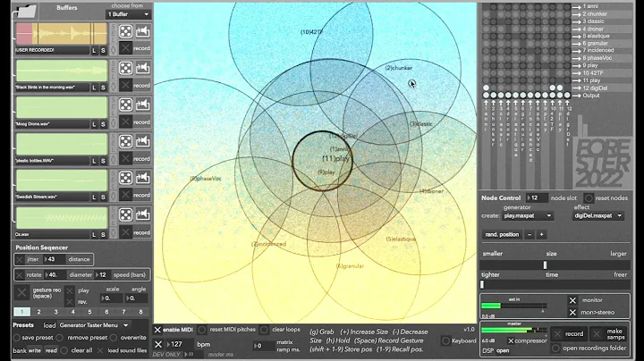Toggle the mon>stereo checkbox
Viewport: 644px width, 361px height.
click(572, 312)
